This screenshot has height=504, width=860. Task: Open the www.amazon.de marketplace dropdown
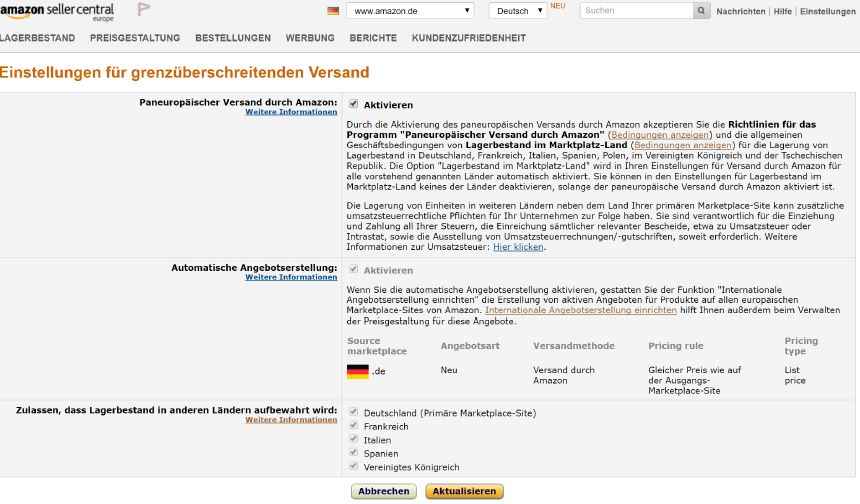[x=410, y=10]
